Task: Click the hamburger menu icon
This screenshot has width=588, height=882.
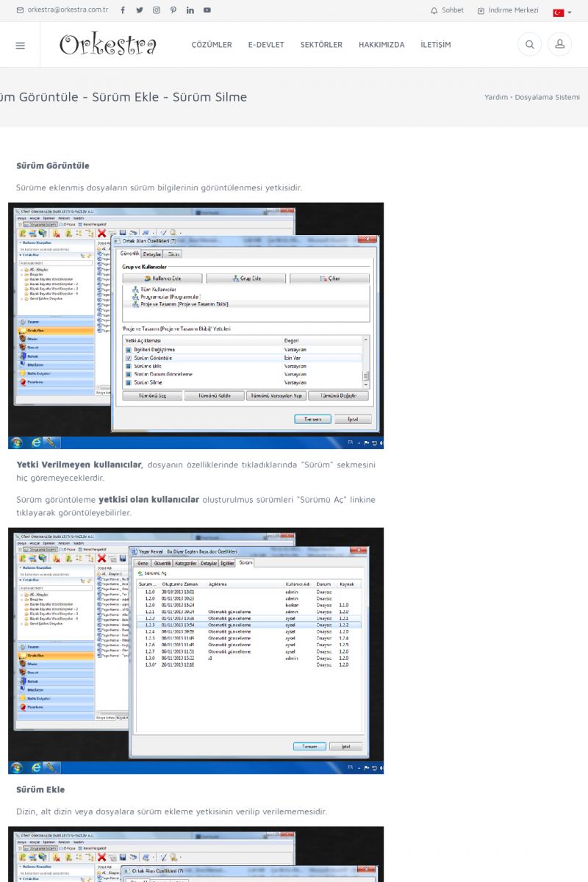Action: click(x=20, y=45)
